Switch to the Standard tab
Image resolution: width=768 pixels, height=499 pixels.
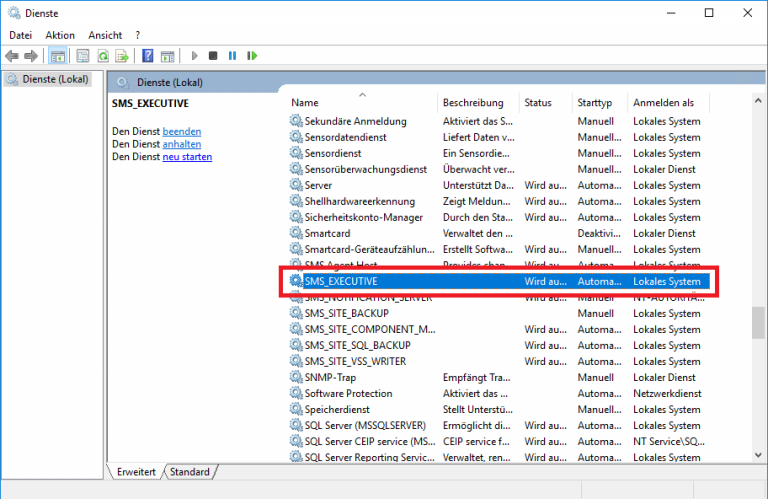pos(190,471)
